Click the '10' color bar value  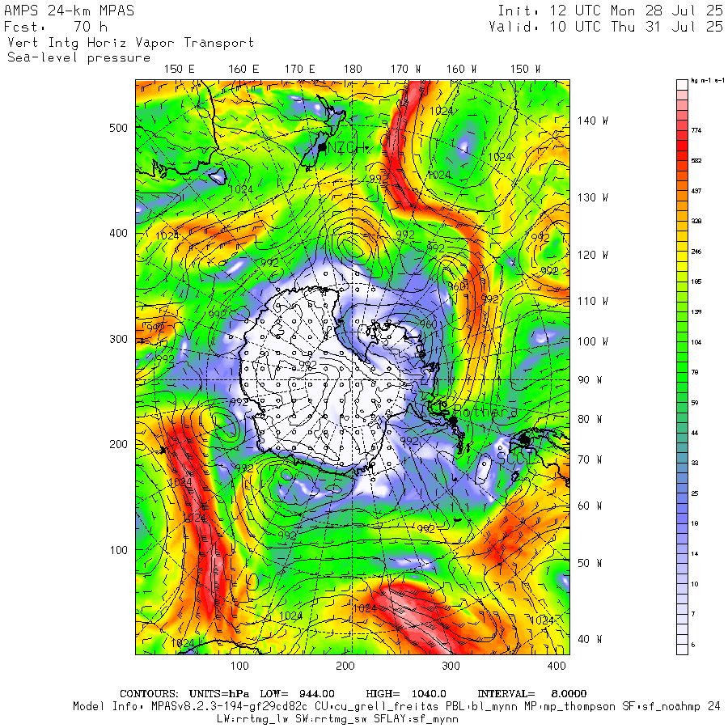tap(695, 584)
